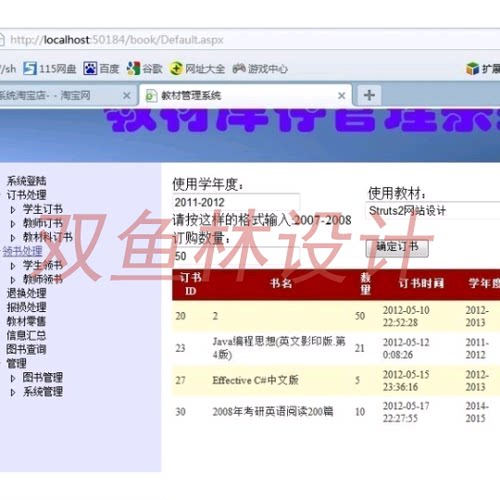Image resolution: width=500 pixels, height=500 pixels.
Task: Click the book title Effective C#中文版
Action: click(x=255, y=380)
